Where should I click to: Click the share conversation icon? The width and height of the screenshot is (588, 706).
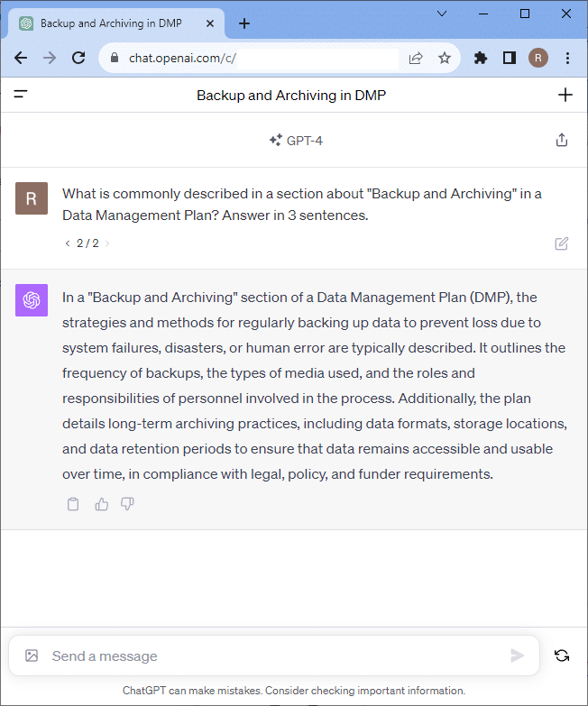click(562, 140)
